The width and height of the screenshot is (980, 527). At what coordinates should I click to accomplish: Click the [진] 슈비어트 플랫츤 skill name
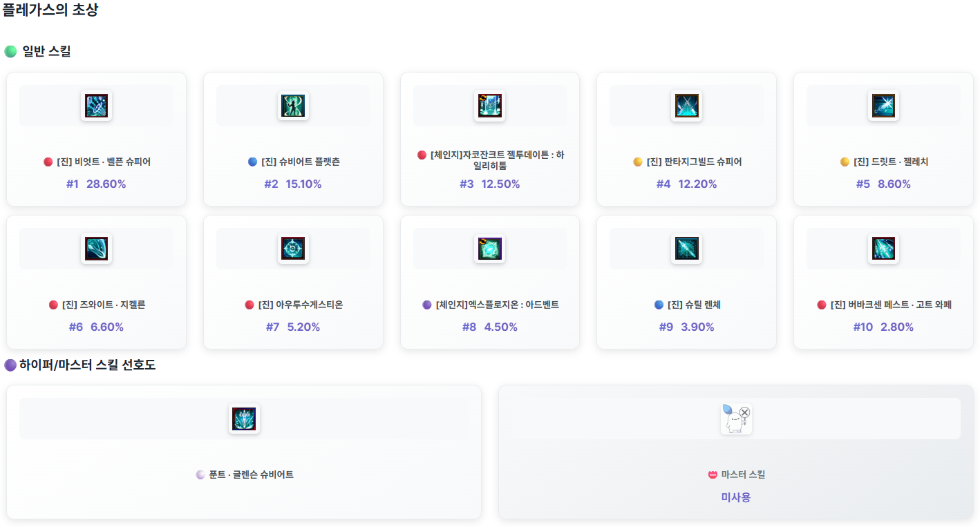[300, 162]
